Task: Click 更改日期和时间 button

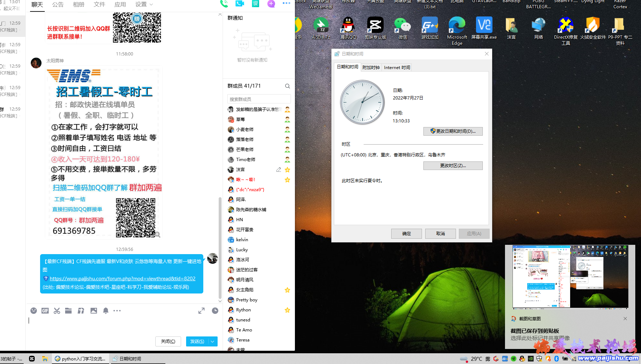Action: pos(453,131)
